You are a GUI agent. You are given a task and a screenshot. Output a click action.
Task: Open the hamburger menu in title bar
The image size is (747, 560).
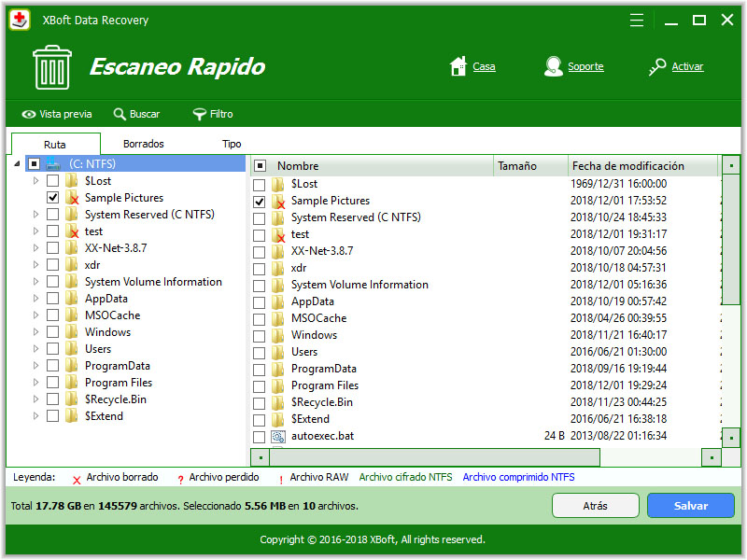click(x=637, y=20)
